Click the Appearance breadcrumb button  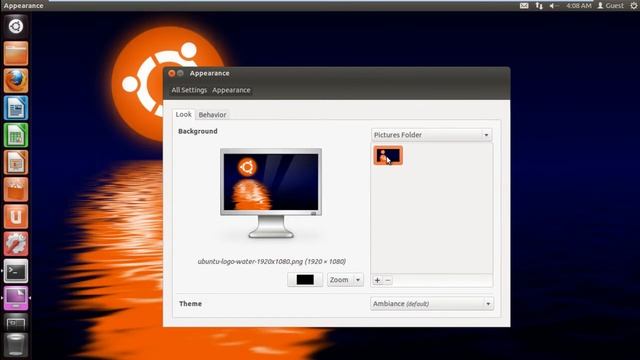click(x=231, y=90)
